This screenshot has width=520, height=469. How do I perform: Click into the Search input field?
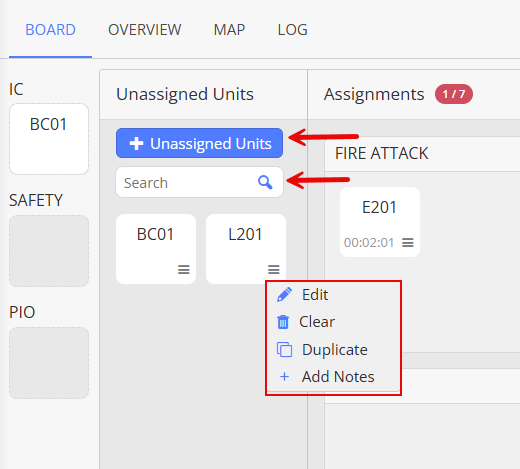(x=199, y=182)
